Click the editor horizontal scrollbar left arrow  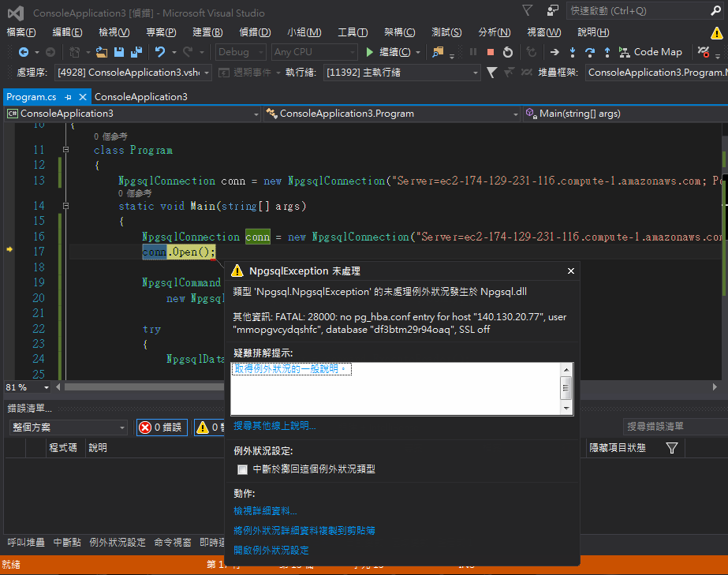tap(58, 387)
